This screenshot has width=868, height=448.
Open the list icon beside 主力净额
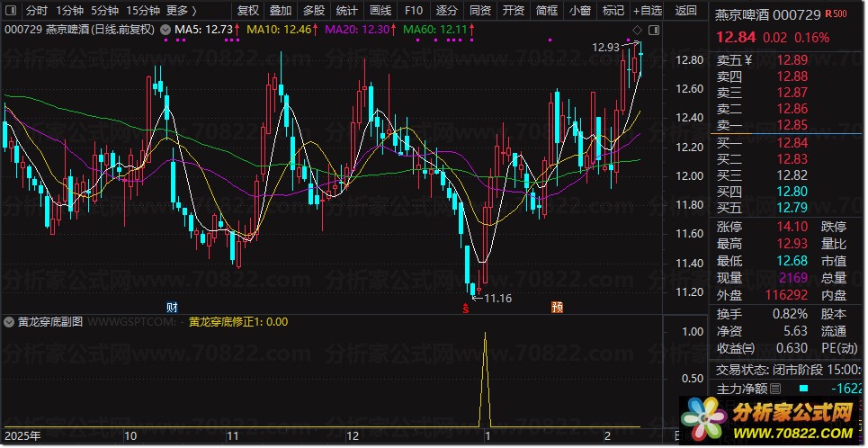pos(775,389)
